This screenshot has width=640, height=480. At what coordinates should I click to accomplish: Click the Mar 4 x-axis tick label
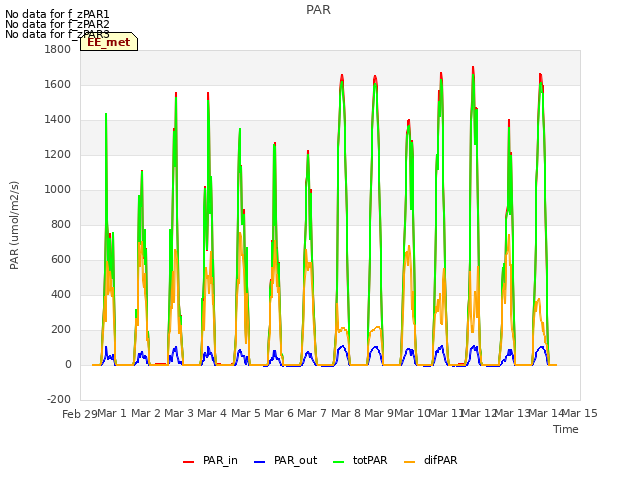tap(212, 413)
